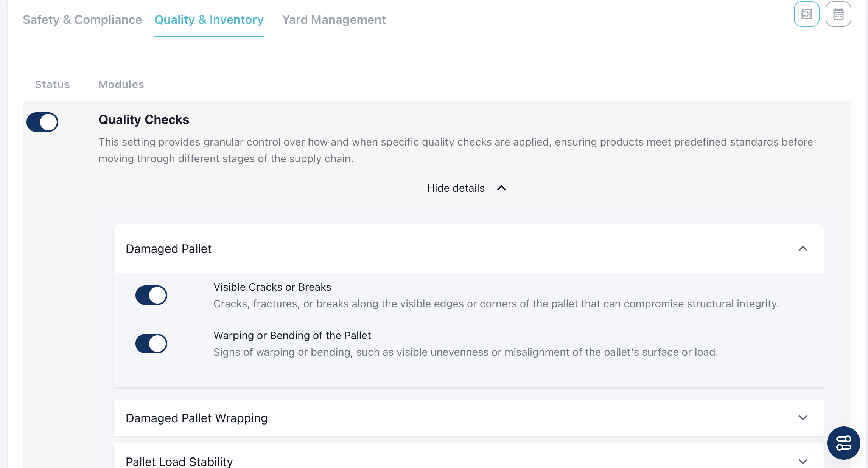Expand Pallet Load Stability chevron

point(803,461)
